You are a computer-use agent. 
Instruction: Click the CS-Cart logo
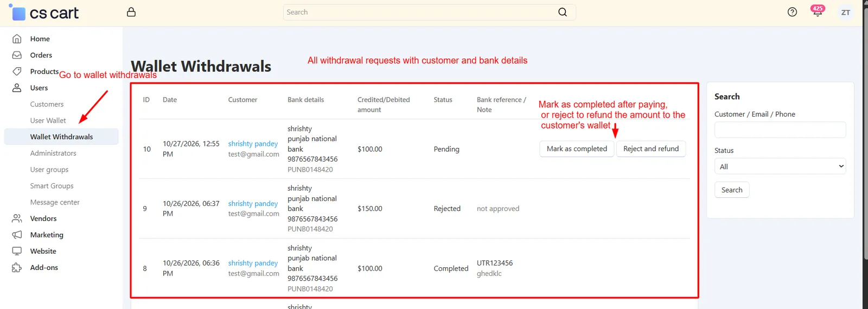pos(44,12)
